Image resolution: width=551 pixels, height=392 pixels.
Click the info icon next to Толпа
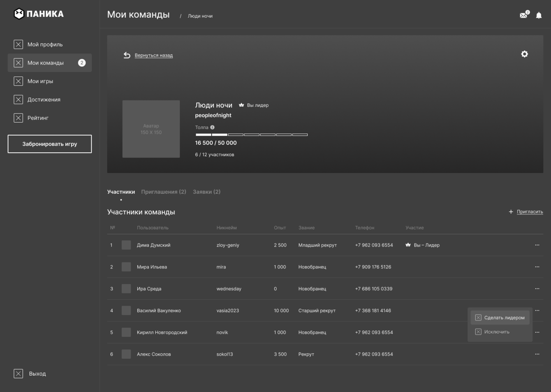click(213, 128)
